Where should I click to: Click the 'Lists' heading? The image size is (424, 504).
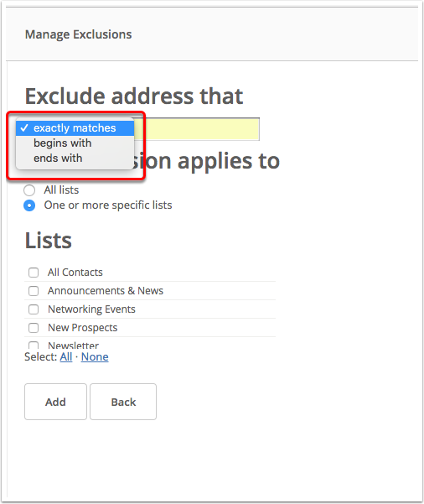tap(49, 241)
